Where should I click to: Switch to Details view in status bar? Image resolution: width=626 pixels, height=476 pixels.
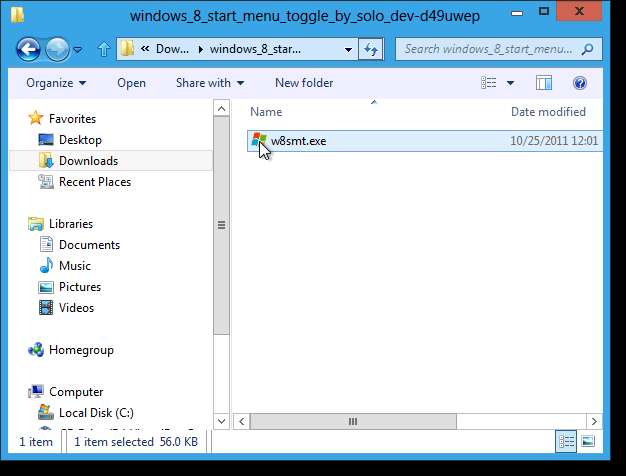[x=568, y=441]
